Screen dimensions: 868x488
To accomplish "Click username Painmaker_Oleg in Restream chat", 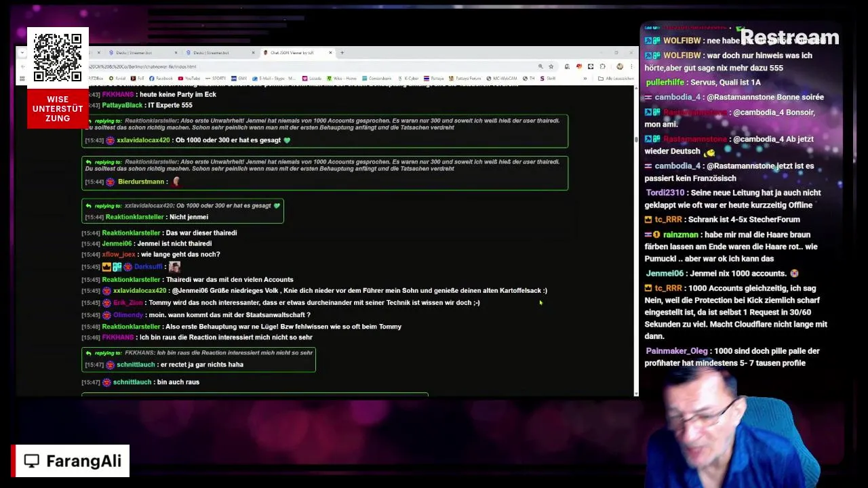I will click(677, 351).
